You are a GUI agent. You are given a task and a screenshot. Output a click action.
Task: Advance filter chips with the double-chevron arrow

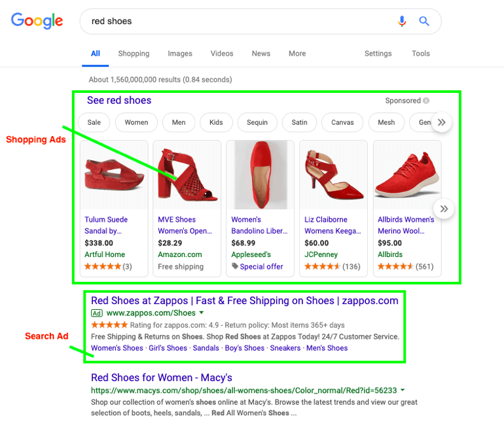(x=442, y=122)
